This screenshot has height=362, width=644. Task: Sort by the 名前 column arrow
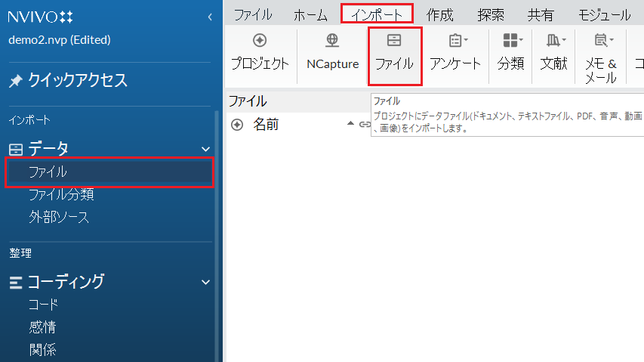[350, 123]
